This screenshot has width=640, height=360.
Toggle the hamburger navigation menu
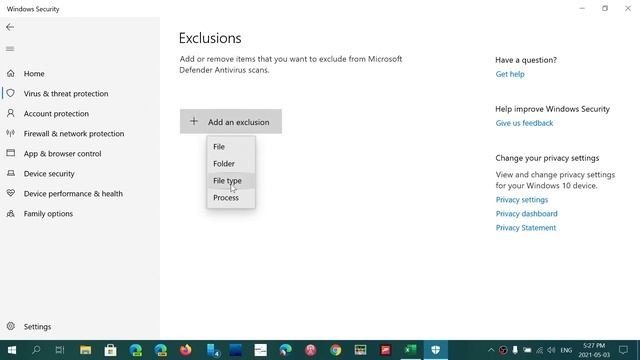[10, 49]
